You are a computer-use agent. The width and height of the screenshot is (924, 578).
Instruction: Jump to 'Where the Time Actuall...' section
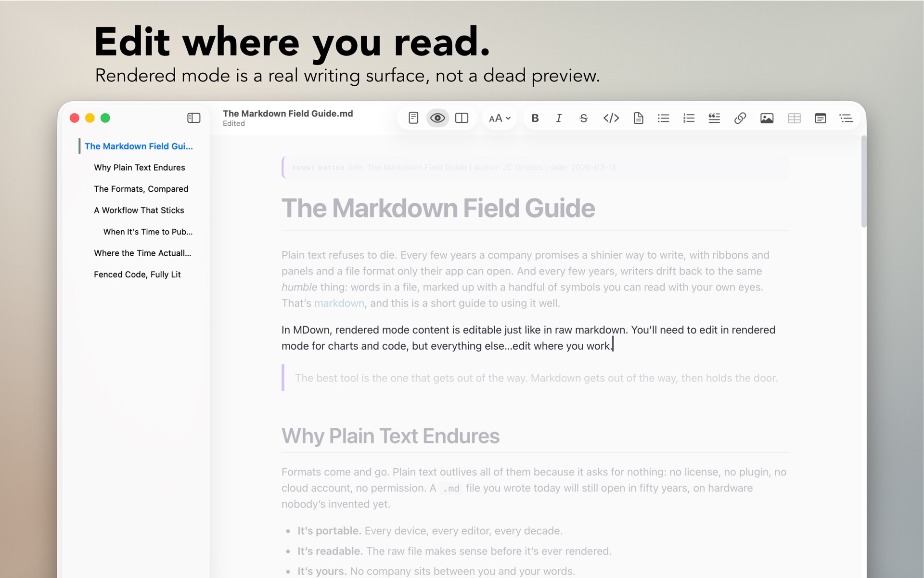pyautogui.click(x=142, y=253)
